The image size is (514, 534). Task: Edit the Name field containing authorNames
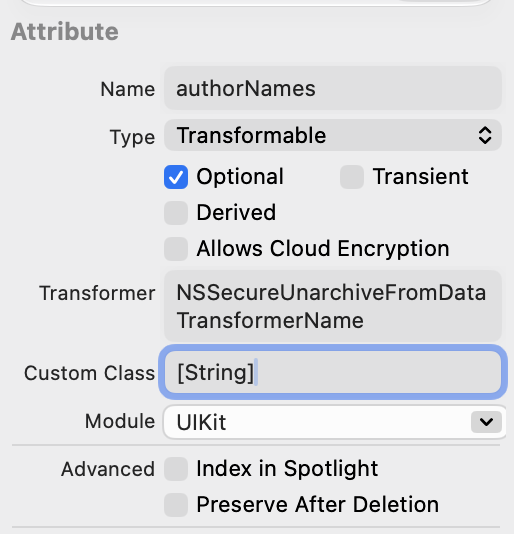coord(333,88)
